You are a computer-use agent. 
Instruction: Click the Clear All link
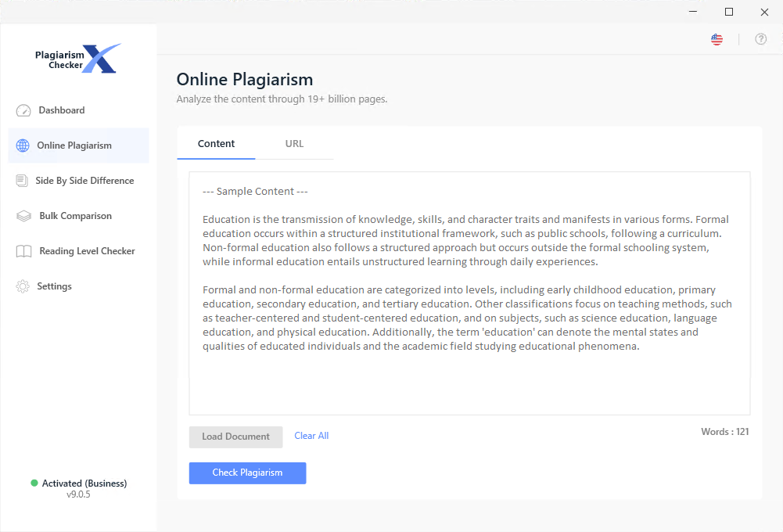tap(311, 436)
